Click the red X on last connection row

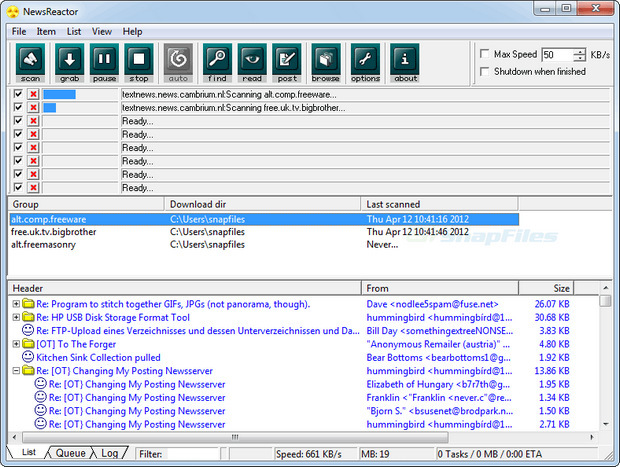(33, 187)
